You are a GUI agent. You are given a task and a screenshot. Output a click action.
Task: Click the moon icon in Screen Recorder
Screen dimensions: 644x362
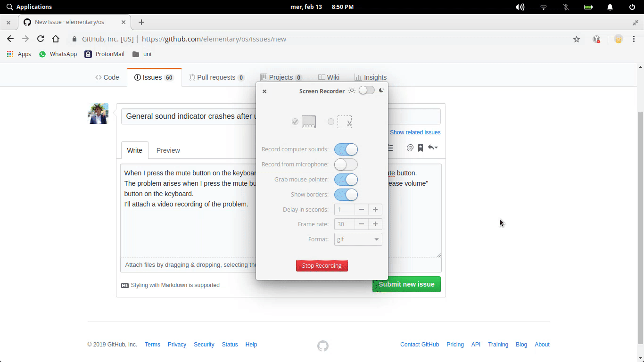click(381, 90)
